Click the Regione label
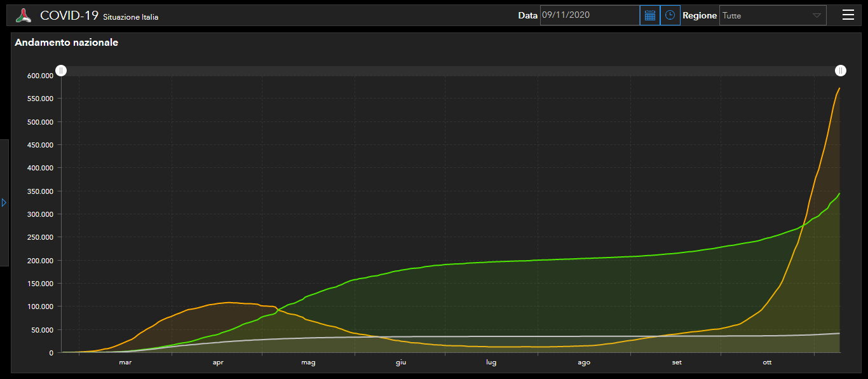This screenshot has height=379, width=868. 700,15
